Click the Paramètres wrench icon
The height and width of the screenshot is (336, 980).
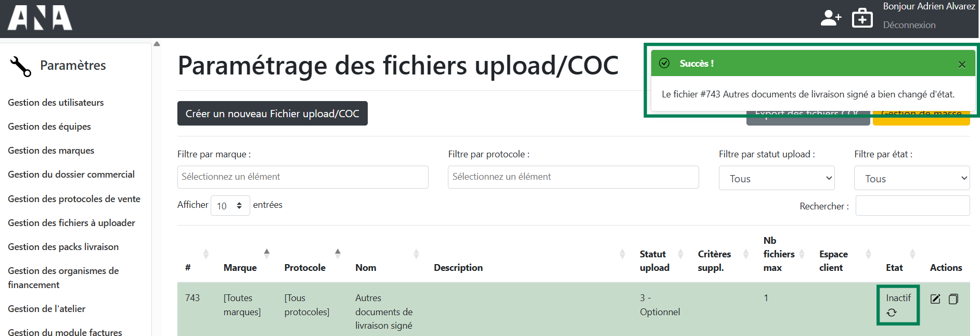pos(21,66)
